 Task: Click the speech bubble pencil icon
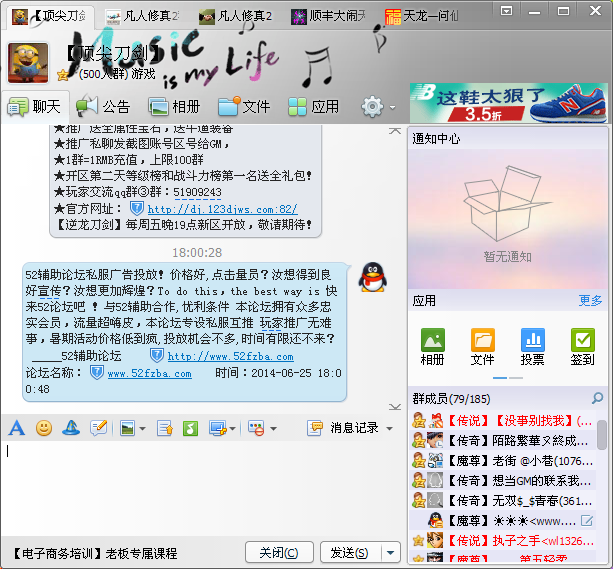click(x=99, y=428)
